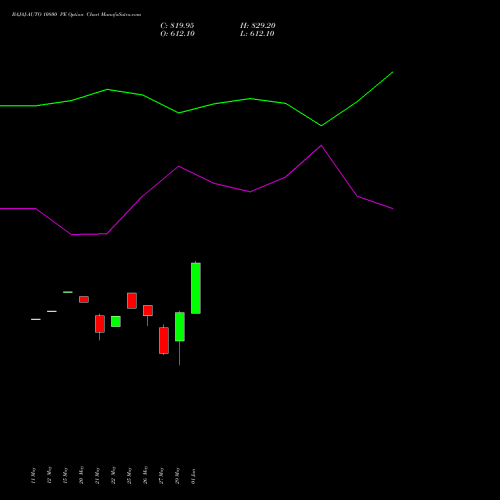Click the '22 May' date label

(x=113, y=476)
